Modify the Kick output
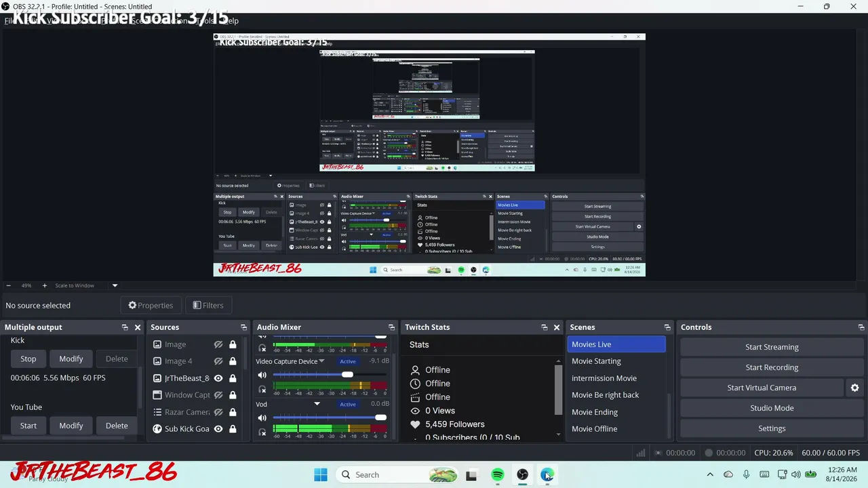The width and height of the screenshot is (868, 488). [x=71, y=359]
